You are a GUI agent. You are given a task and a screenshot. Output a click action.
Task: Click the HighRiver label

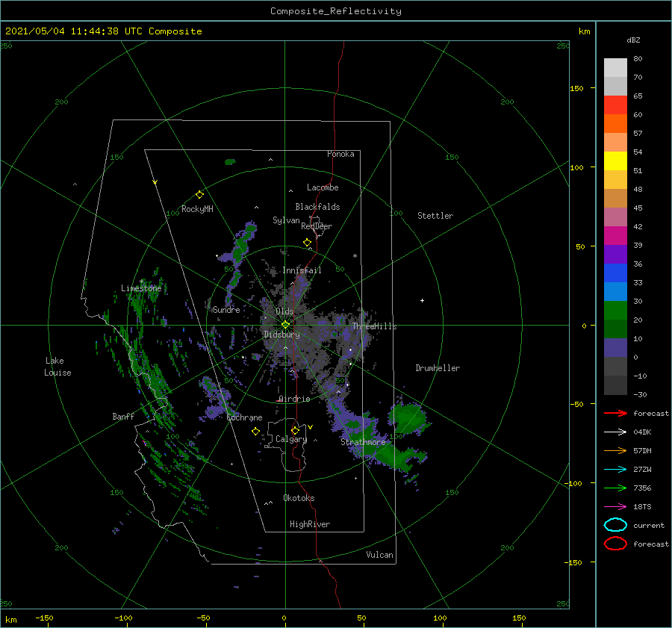(x=310, y=524)
